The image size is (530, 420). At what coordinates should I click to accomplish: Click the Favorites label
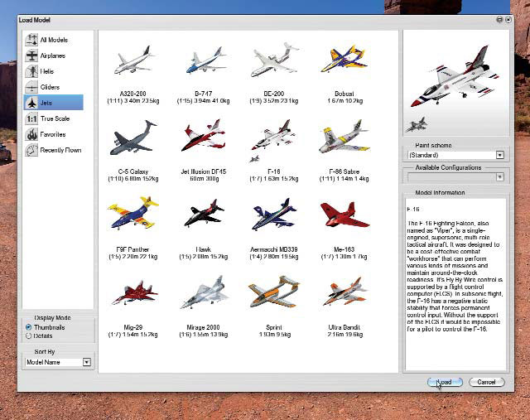pos(53,134)
